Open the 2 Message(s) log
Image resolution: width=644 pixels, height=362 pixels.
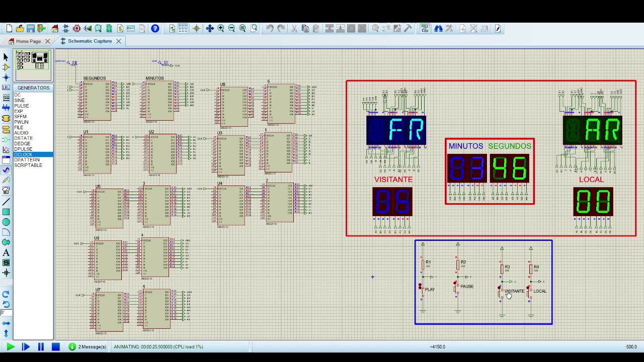[88, 347]
